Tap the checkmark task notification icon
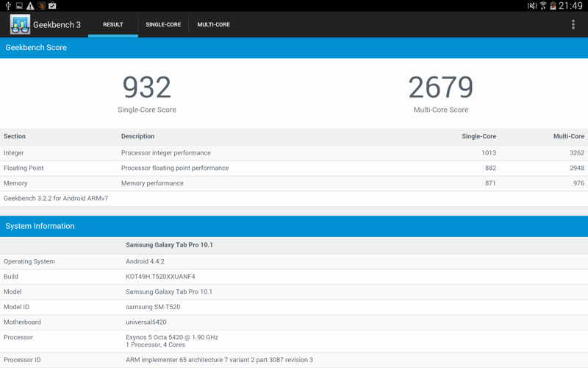The width and height of the screenshot is (588, 368). [x=52, y=6]
